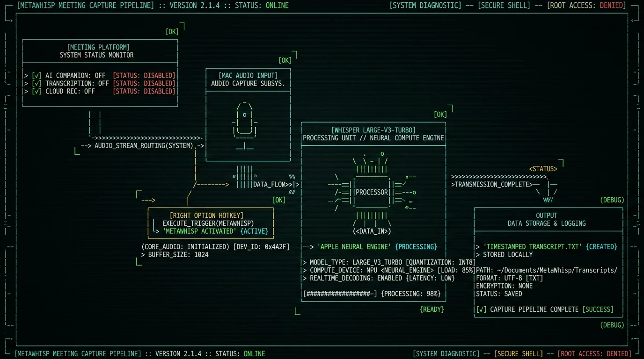Click the AUDIO CAPTURE SUBSYS. label
This screenshot has height=359, width=644.
click(248, 83)
